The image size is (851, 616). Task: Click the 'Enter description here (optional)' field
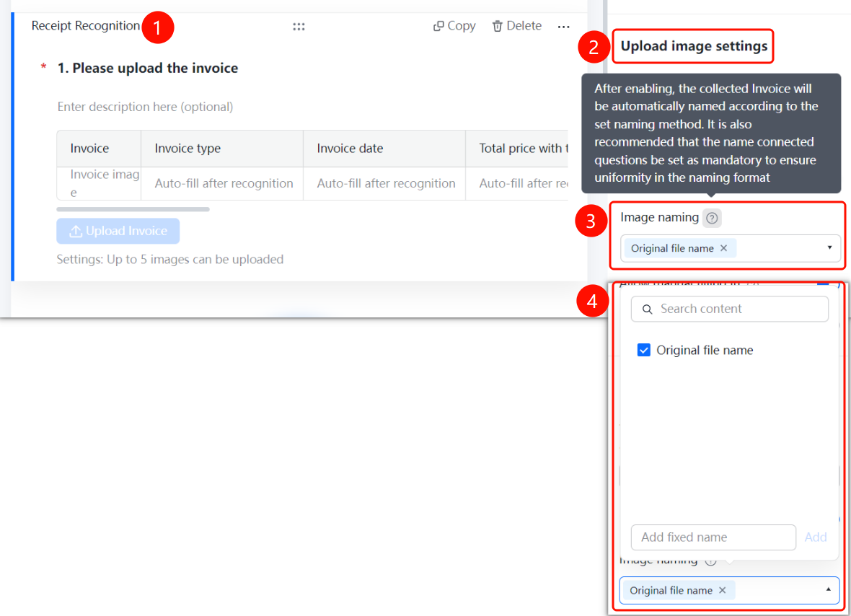(146, 107)
